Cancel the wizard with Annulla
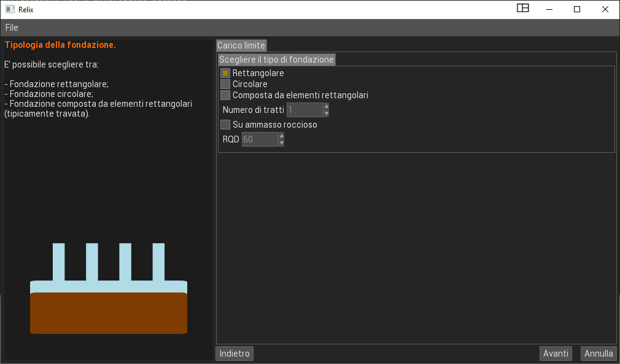620x364 pixels. click(x=599, y=354)
